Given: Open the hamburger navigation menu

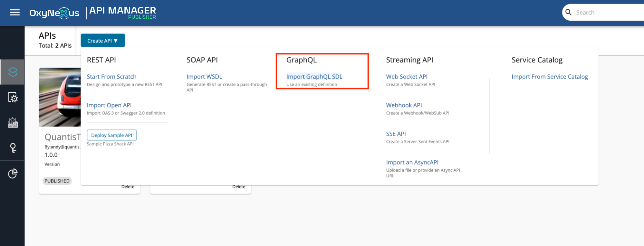Looking at the screenshot, I should click(x=15, y=13).
